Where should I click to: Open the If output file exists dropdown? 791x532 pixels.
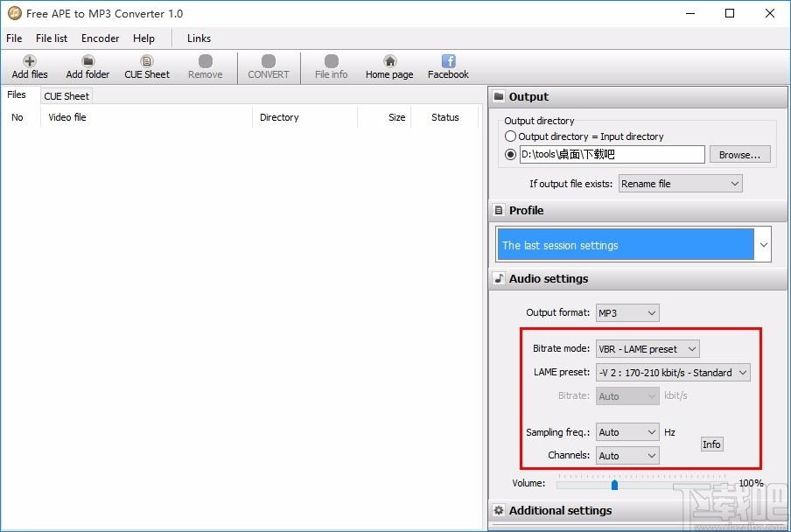[x=681, y=184]
